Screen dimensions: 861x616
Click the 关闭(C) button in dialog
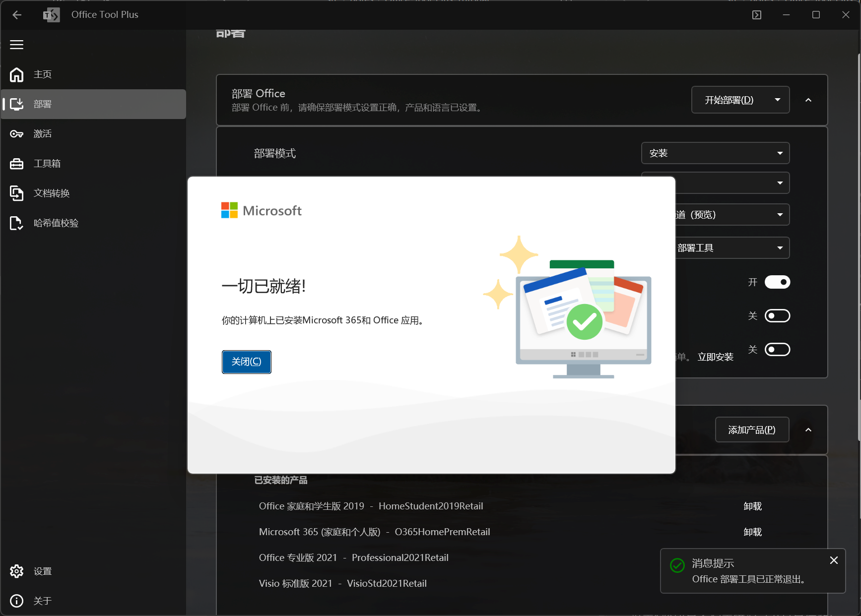click(x=246, y=362)
